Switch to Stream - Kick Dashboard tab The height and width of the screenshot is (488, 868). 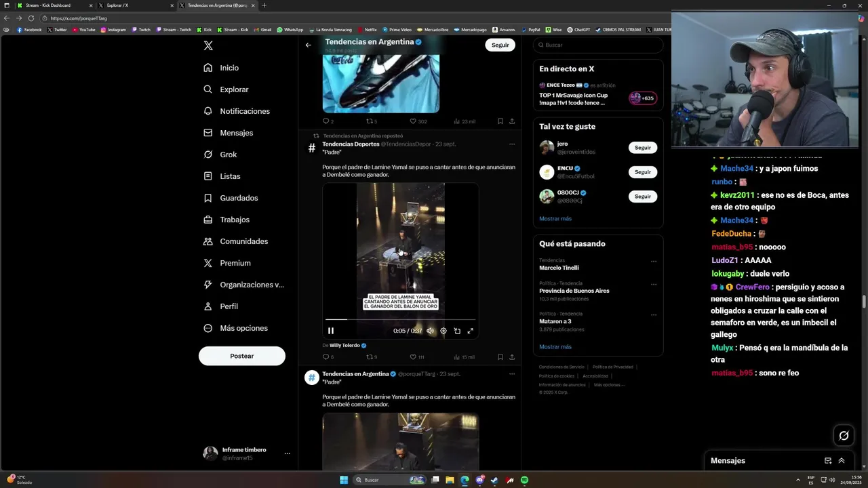(55, 5)
